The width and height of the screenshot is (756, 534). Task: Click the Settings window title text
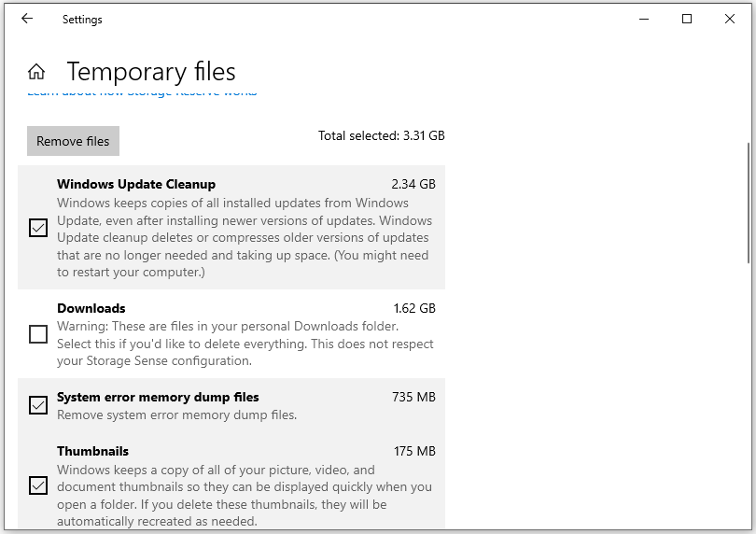(x=82, y=19)
